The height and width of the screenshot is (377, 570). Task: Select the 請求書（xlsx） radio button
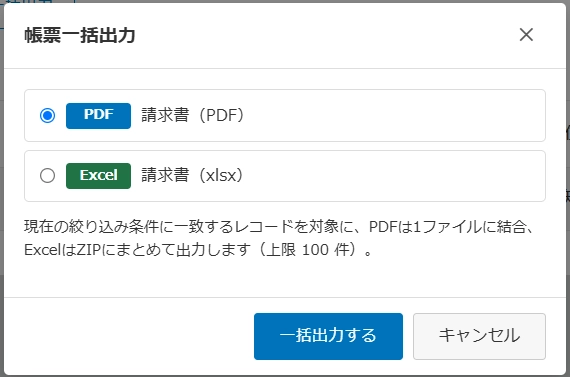tap(47, 176)
